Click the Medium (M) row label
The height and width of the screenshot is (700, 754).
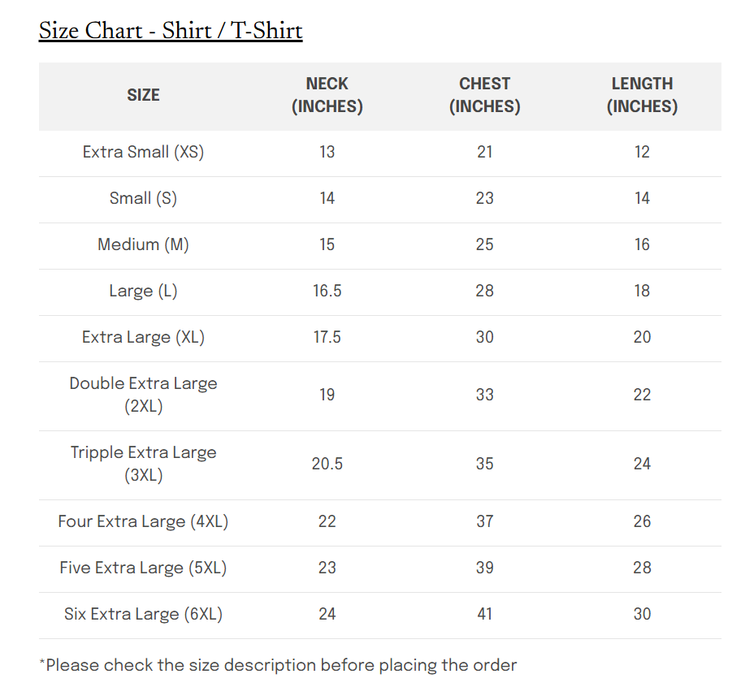tap(143, 244)
